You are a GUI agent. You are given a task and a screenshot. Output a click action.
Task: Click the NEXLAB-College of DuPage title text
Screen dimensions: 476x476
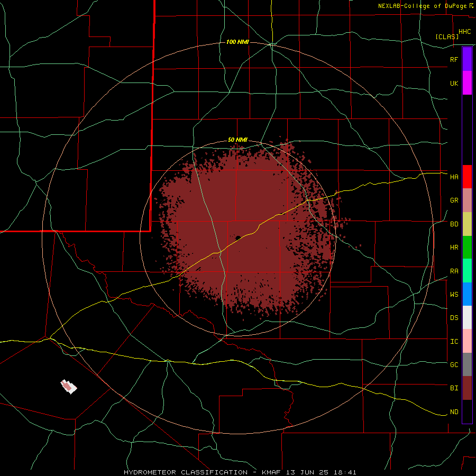coord(422,6)
